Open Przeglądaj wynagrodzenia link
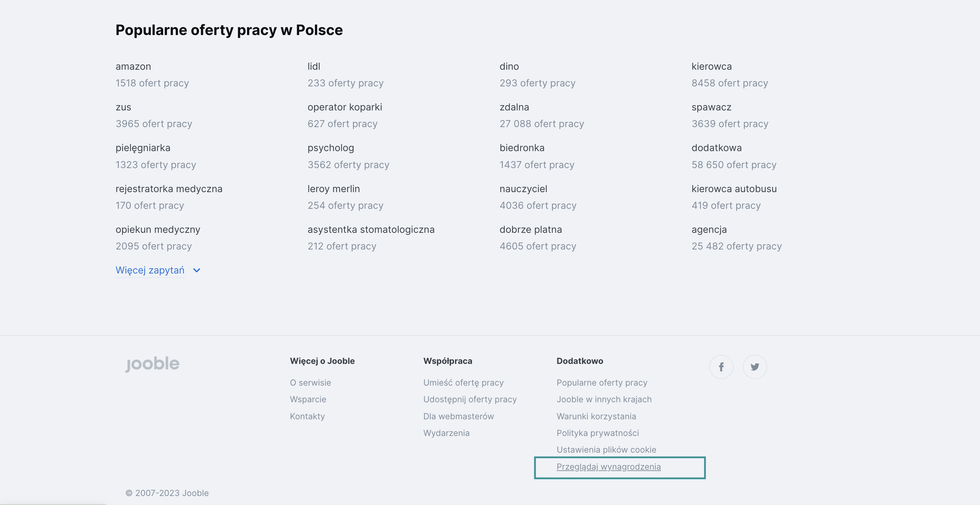 pyautogui.click(x=608, y=467)
